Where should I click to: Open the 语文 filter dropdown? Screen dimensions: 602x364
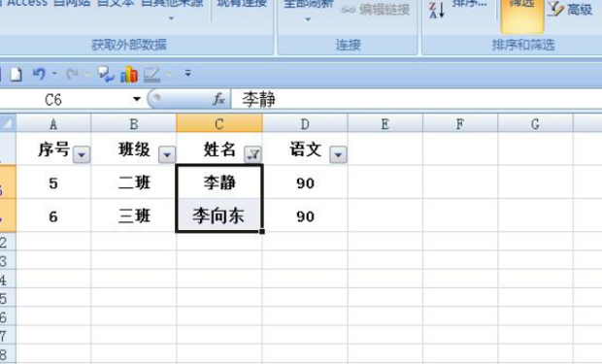338,154
